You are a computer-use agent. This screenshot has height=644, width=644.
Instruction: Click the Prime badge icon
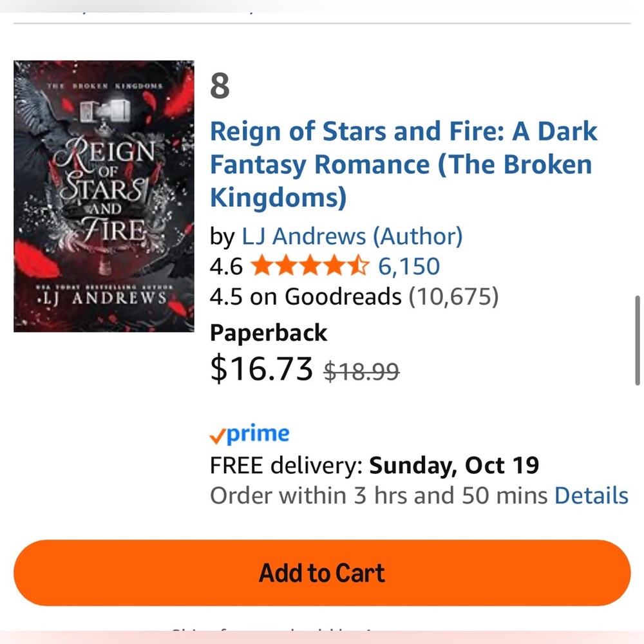pyautogui.click(x=250, y=433)
